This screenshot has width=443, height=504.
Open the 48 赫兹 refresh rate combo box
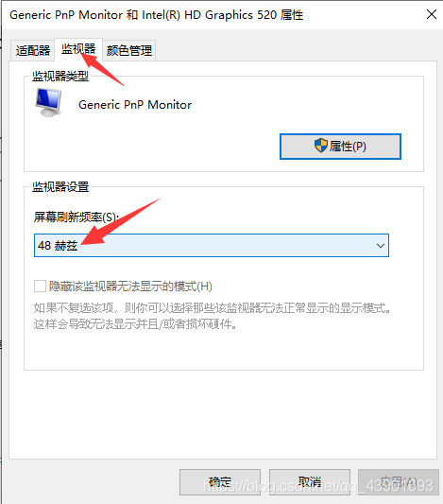[x=212, y=246]
